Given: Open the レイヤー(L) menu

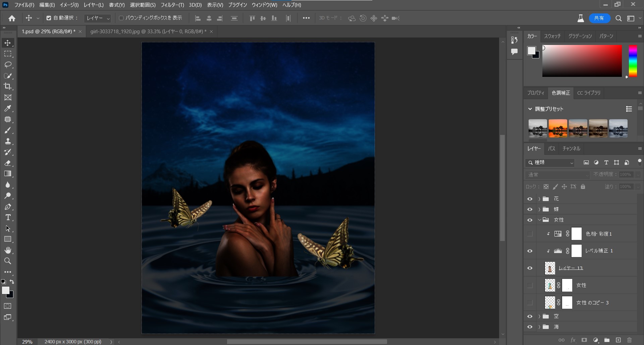Looking at the screenshot, I should coord(94,5).
